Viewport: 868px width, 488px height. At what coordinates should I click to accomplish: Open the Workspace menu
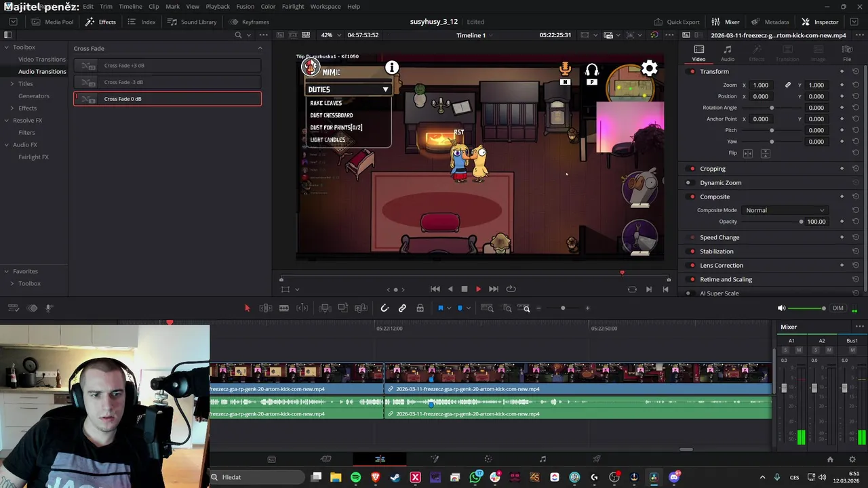(325, 6)
